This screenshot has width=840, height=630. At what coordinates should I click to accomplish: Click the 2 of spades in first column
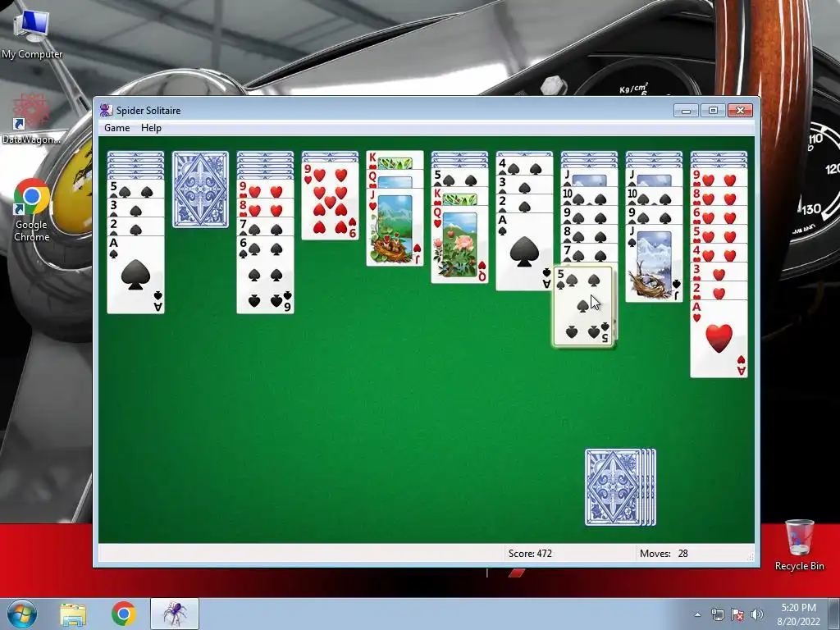click(x=135, y=226)
